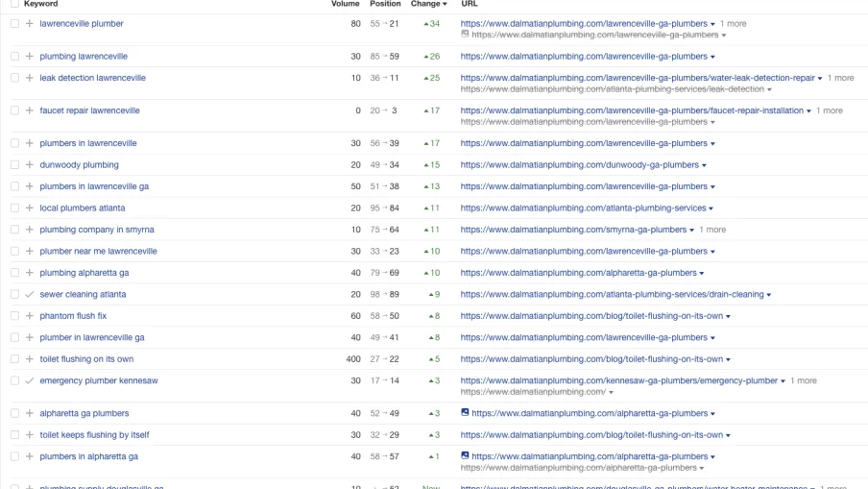Open URL dropdown arrow for plumbing lawrenceville row
868x489 pixels.
(x=712, y=57)
